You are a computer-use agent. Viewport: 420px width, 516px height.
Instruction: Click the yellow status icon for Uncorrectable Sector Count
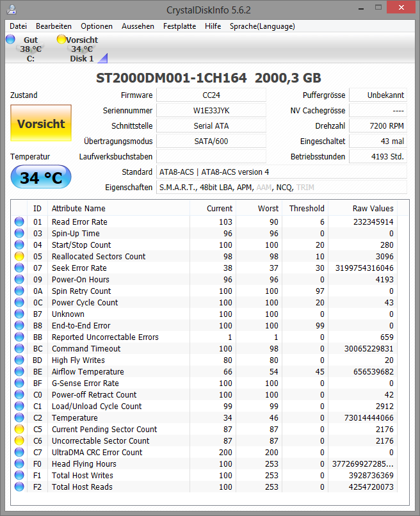point(19,440)
